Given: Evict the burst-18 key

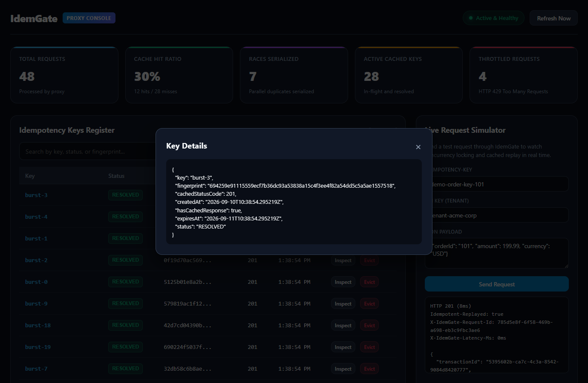Looking at the screenshot, I should (x=369, y=326).
